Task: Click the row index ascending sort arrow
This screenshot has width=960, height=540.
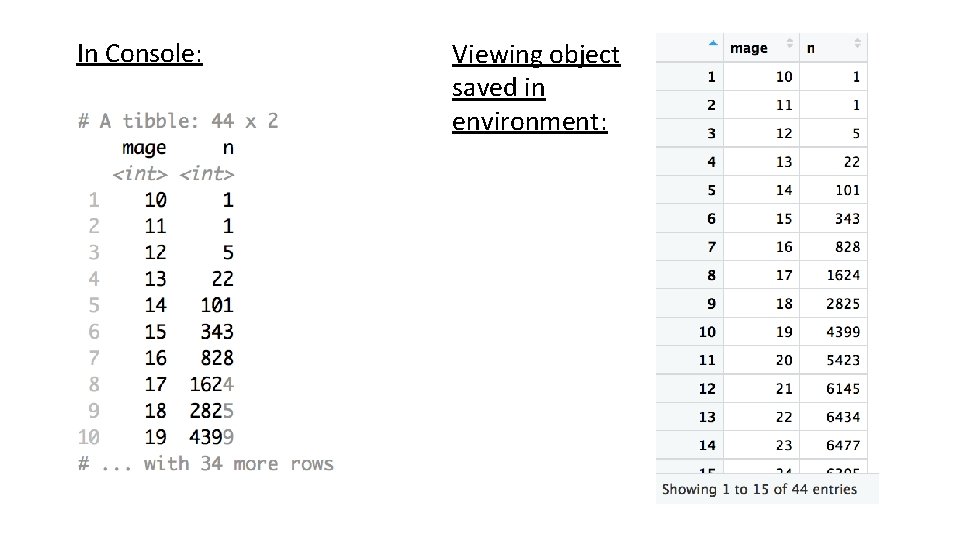Action: (711, 44)
